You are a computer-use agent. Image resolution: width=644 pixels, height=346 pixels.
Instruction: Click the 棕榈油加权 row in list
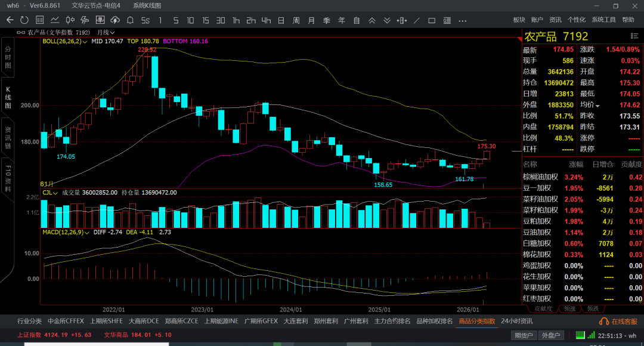click(540, 177)
